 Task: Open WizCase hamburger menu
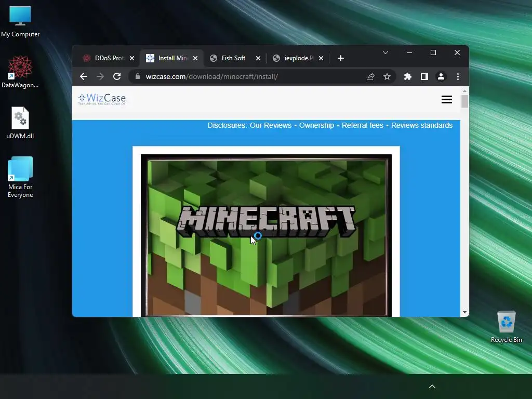(446, 99)
